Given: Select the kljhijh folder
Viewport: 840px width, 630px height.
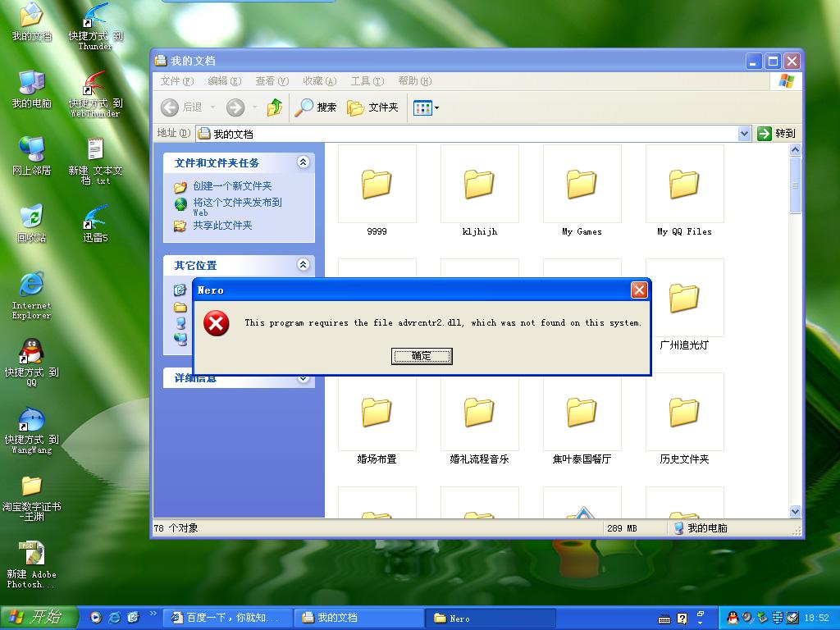Looking at the screenshot, I should [x=479, y=190].
